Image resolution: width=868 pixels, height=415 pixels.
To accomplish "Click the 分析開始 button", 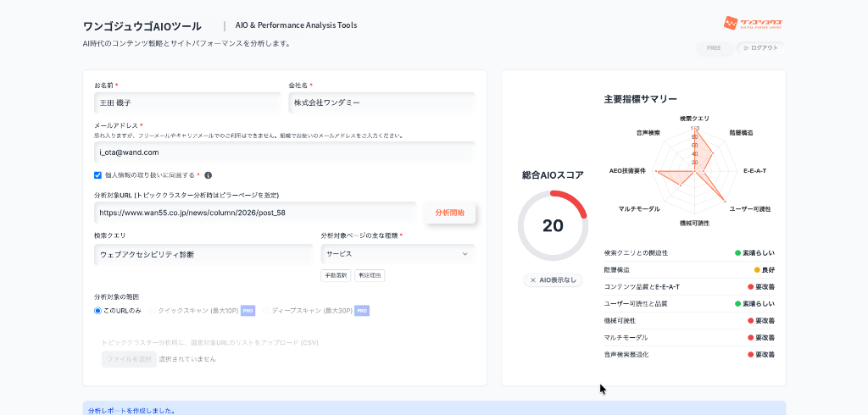I will pos(449,213).
